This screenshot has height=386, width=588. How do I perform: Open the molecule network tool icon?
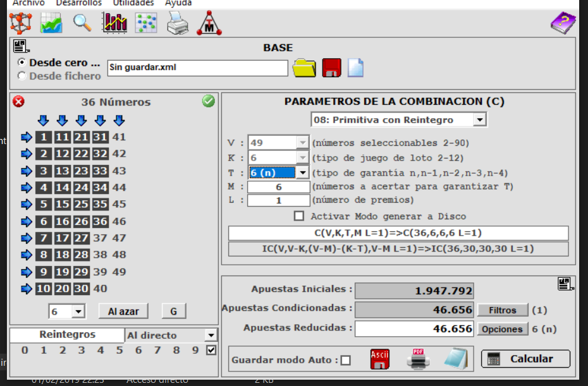[x=21, y=23]
